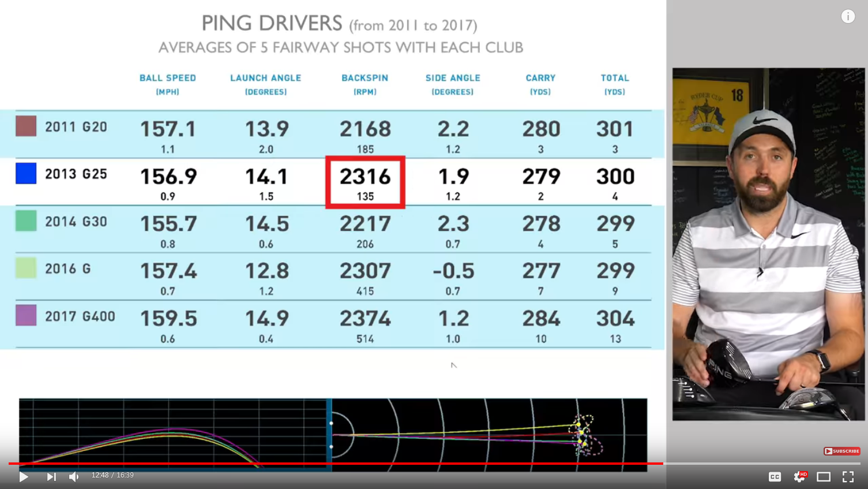Enter fullscreen mode
This screenshot has width=868, height=489.
[x=848, y=476]
